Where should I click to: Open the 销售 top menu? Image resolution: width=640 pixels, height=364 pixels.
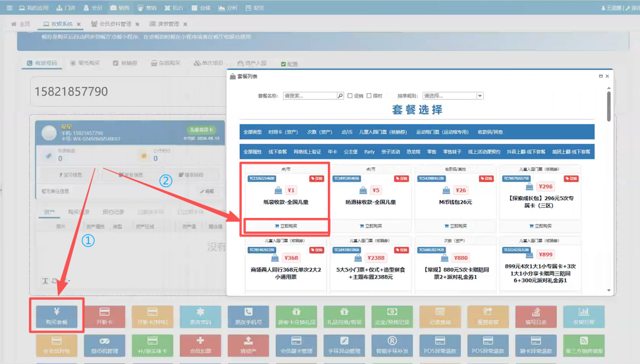[120, 8]
